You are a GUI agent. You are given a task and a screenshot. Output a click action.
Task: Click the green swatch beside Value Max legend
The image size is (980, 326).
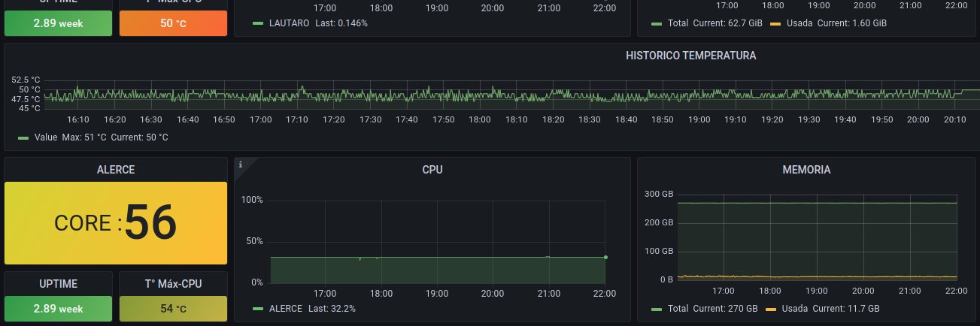(23, 137)
